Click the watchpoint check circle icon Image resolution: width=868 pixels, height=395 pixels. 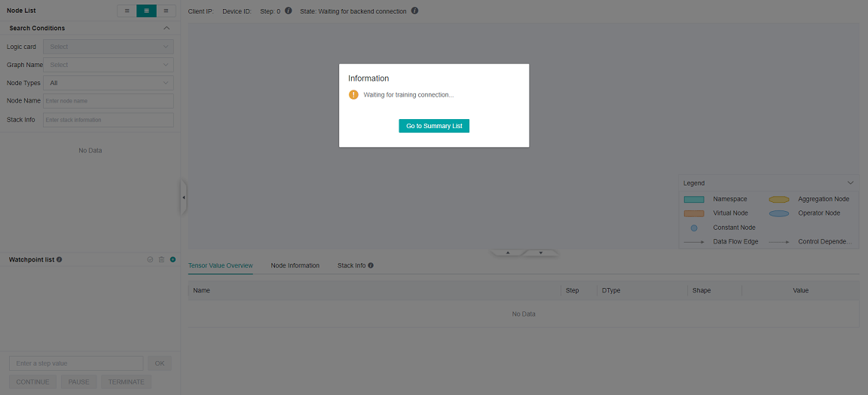pyautogui.click(x=150, y=259)
